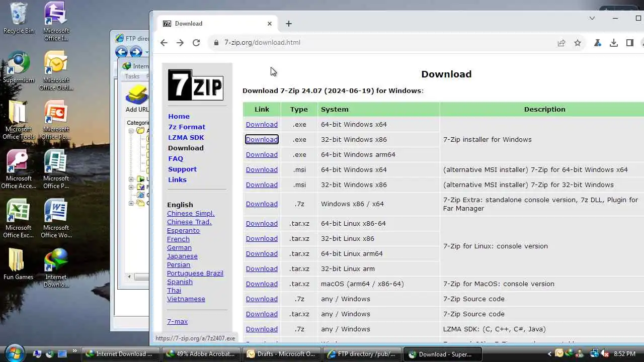Select Microsoft Office InfoPath desktop shortcut at top
This screenshot has width=644, height=362.
(x=56, y=22)
